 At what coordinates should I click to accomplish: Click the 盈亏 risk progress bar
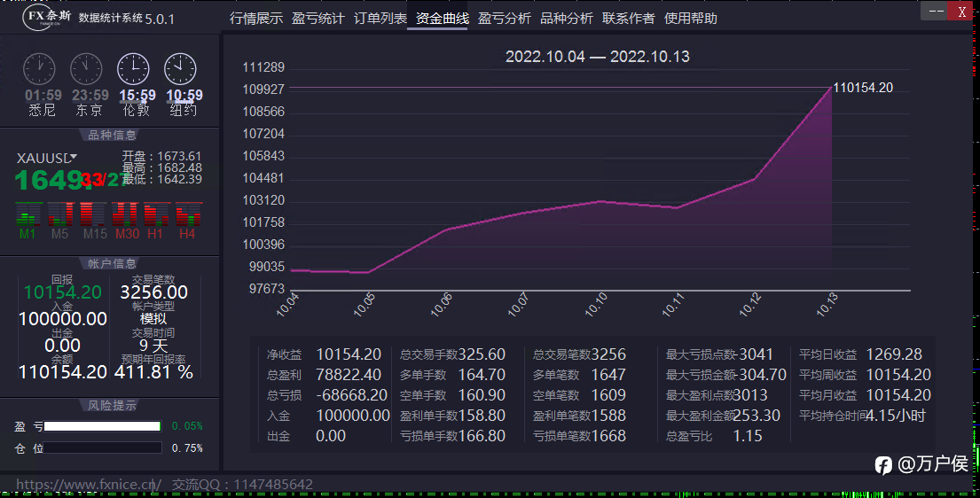point(103,426)
